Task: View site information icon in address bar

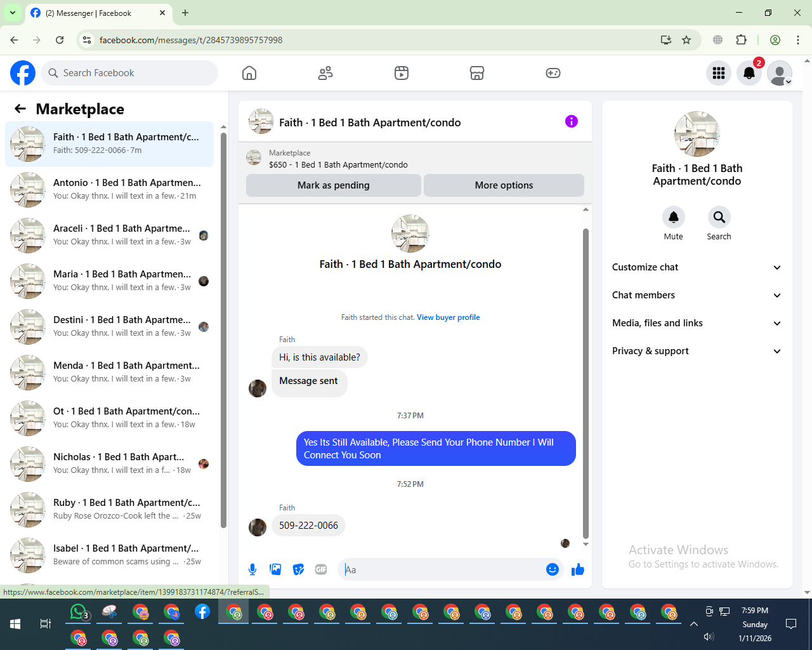Action: point(87,40)
